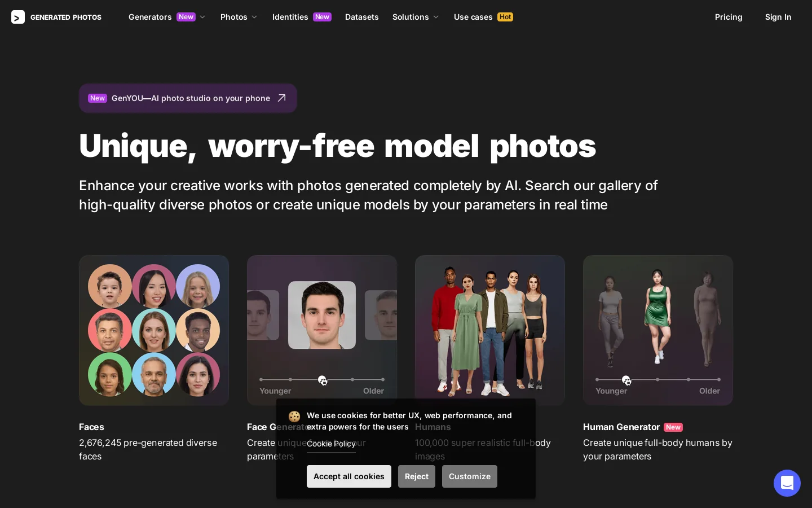Click the GENERATED PHOTOS brand name

(66, 17)
